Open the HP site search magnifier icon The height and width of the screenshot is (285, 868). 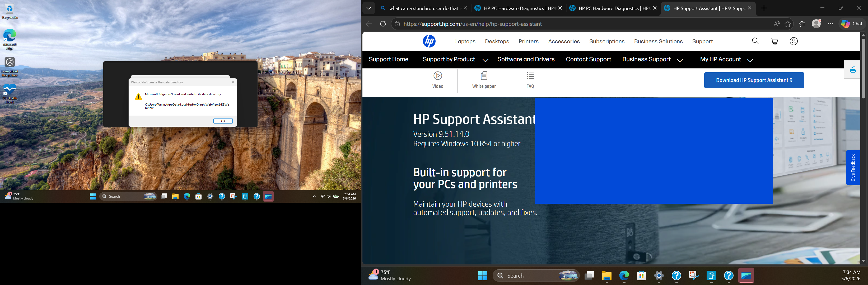(755, 41)
